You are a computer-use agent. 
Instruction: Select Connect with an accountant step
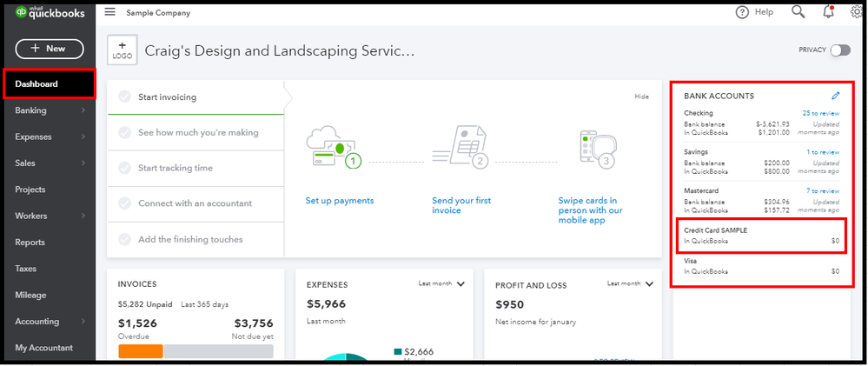tap(196, 203)
